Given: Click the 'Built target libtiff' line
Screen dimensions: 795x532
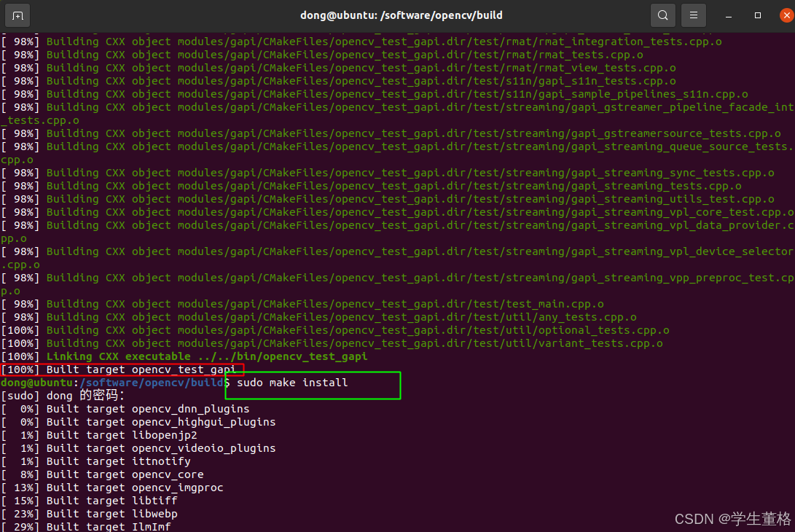Looking at the screenshot, I should coord(89,501).
